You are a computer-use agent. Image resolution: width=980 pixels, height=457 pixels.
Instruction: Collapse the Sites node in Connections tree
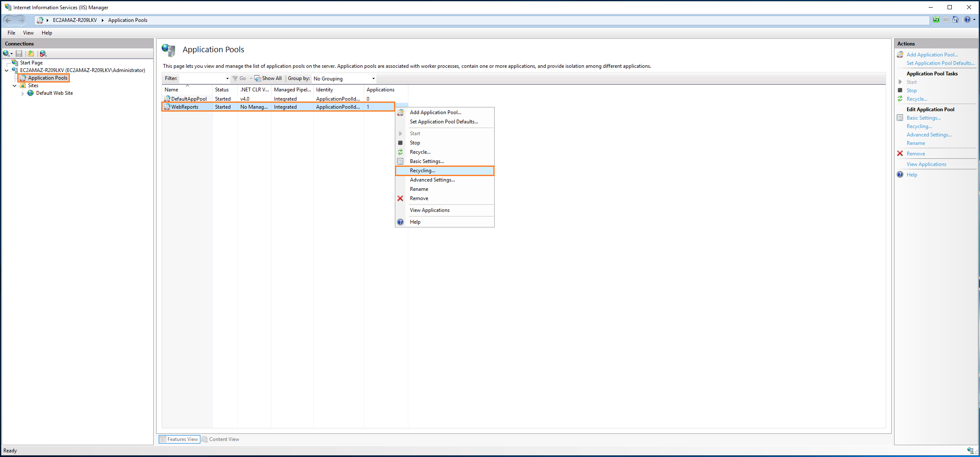click(15, 85)
